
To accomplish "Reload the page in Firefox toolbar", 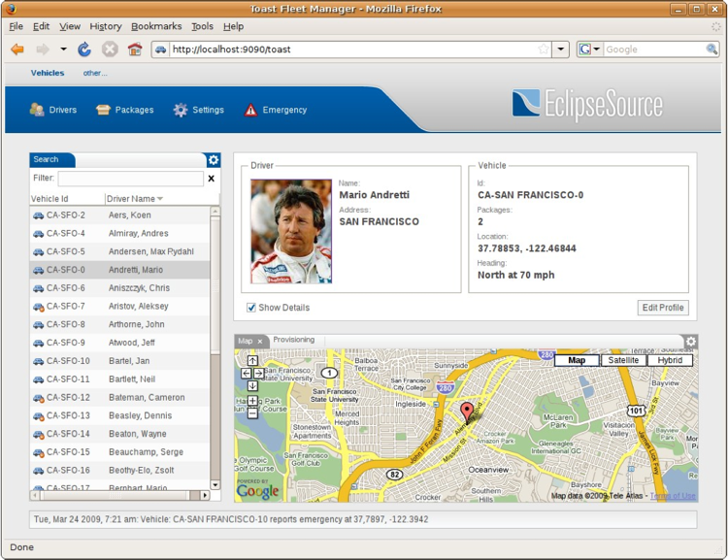I will coord(84,49).
